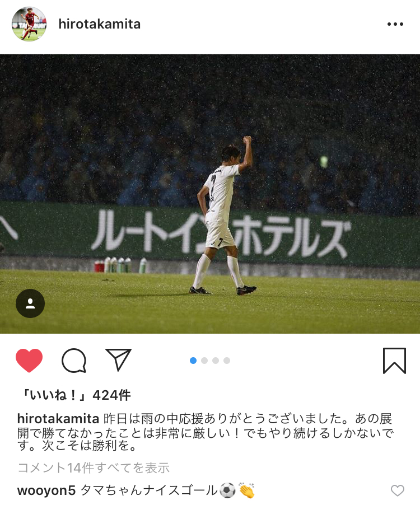Image resolution: width=420 pixels, height=505 pixels.
Task: Open hirotakamita's name in the caption
Action: tap(58, 419)
